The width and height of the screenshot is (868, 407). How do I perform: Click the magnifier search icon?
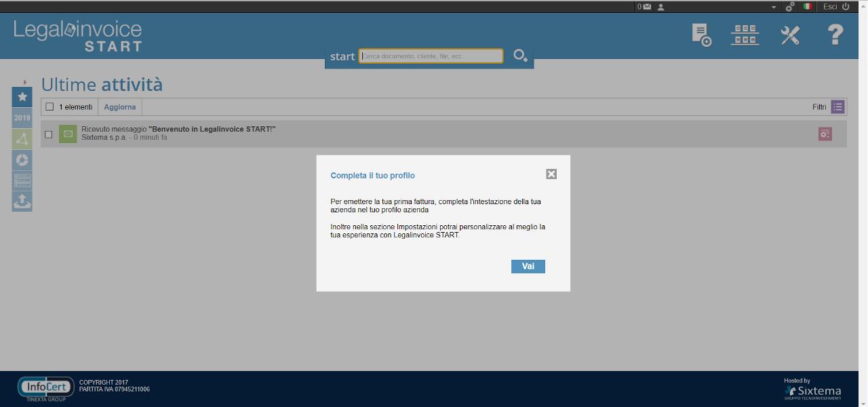coord(520,56)
